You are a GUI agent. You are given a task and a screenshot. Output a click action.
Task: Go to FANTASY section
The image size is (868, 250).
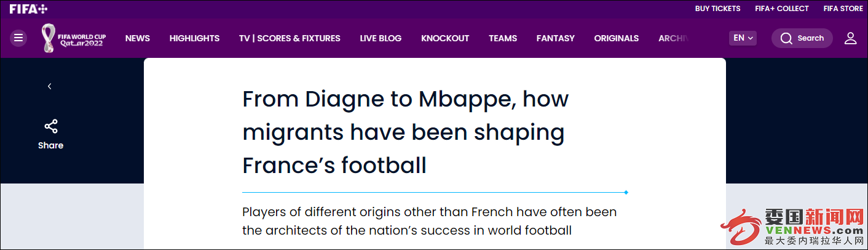[555, 38]
